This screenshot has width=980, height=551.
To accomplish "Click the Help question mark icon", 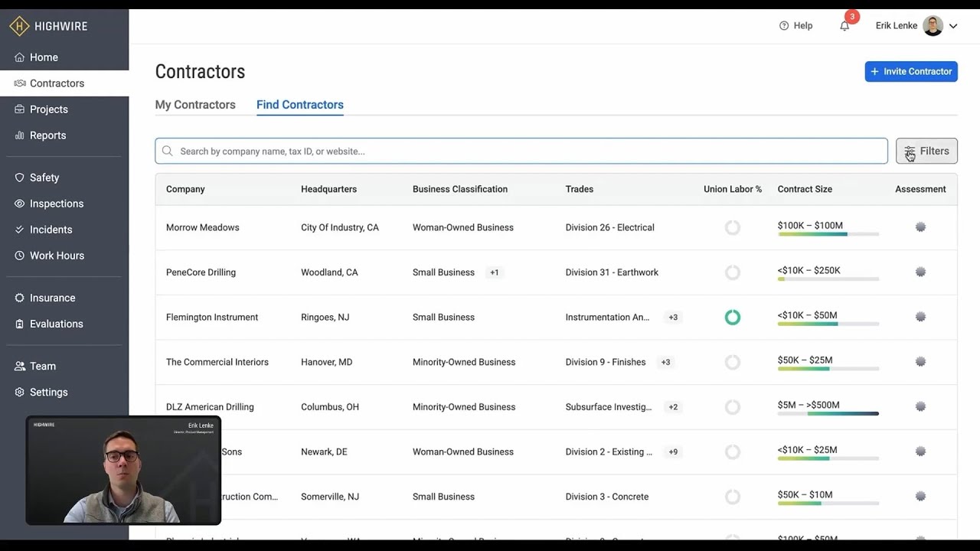I will pyautogui.click(x=784, y=26).
